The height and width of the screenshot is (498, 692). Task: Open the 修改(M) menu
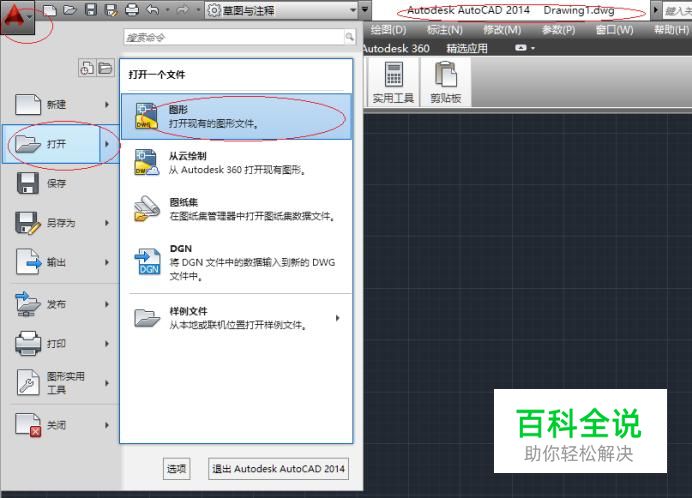(502, 30)
